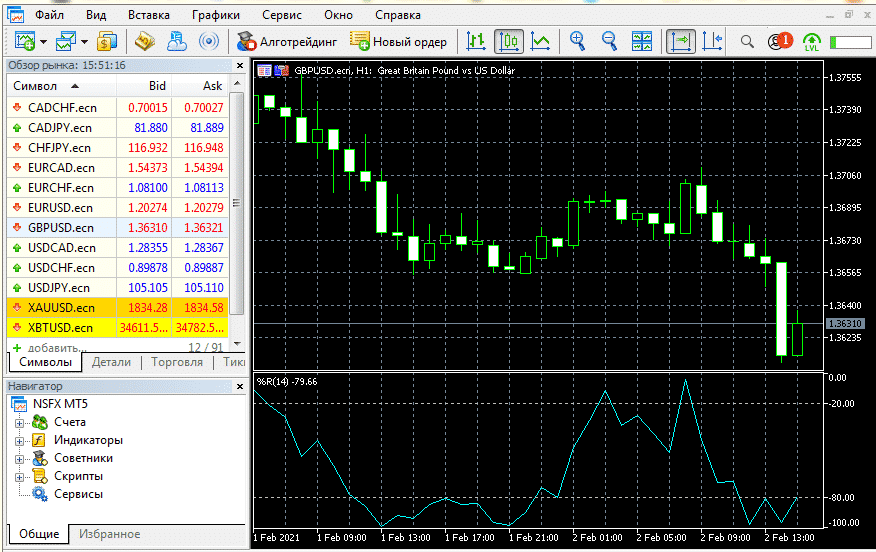
Task: Click the %R(14) indicator label
Action: point(287,382)
